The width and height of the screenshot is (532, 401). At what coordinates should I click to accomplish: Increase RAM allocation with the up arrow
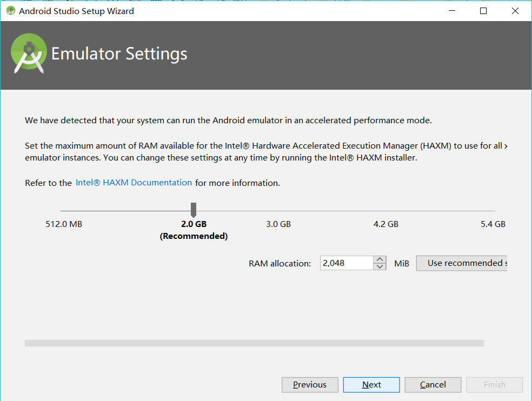[380, 259]
